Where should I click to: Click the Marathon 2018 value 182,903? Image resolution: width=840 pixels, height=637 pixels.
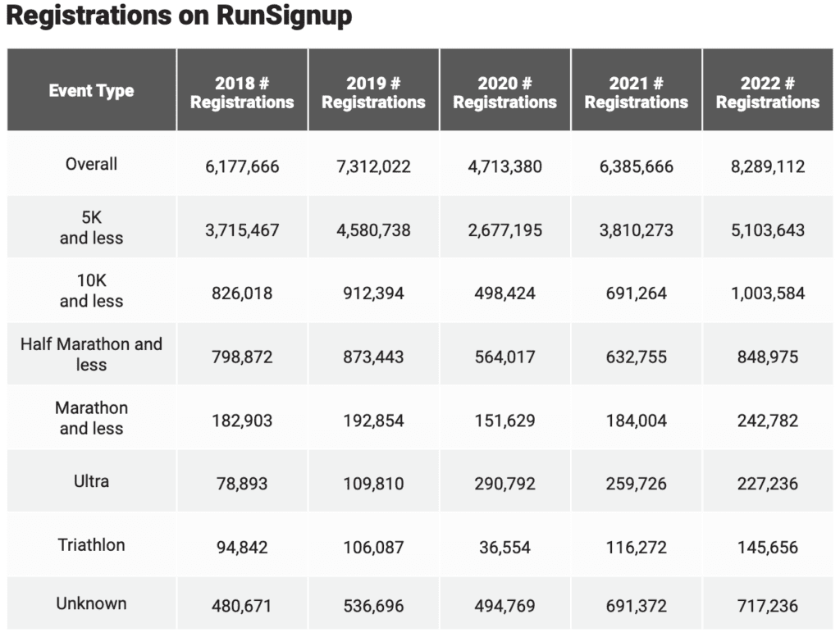pyautogui.click(x=242, y=421)
